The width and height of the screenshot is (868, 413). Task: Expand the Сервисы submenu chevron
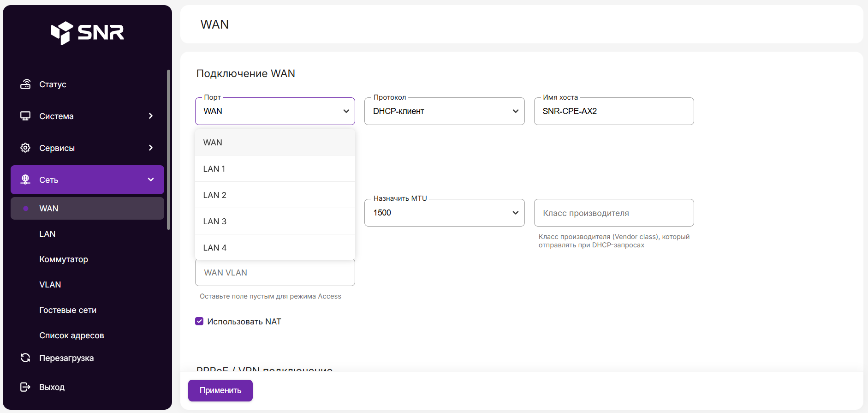(x=151, y=148)
